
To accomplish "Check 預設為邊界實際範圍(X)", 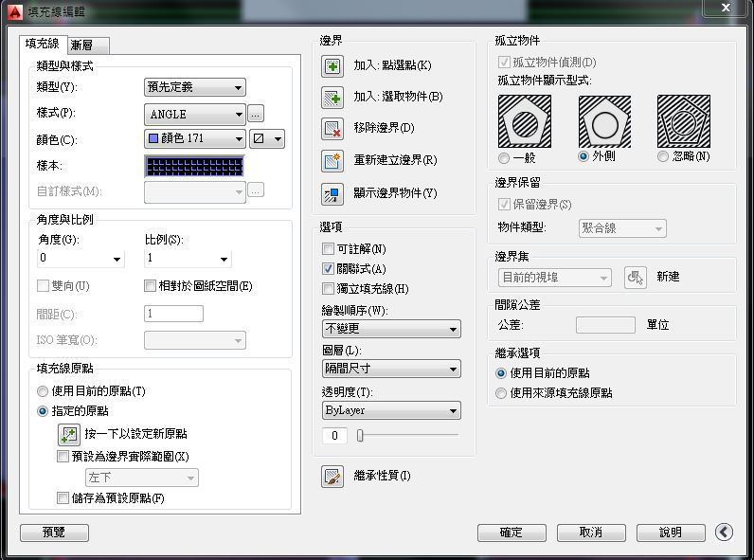I will pos(63,456).
